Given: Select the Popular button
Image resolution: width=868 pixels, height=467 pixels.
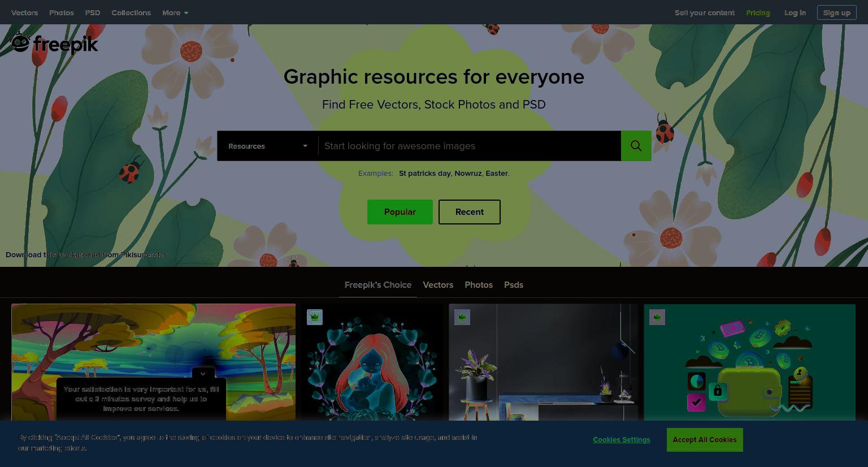Looking at the screenshot, I should tap(400, 212).
